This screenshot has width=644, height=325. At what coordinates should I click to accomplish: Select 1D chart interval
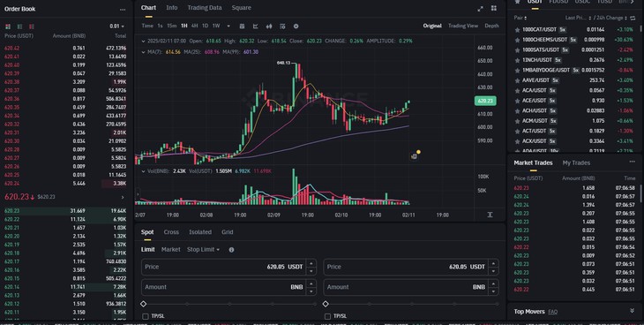(205, 26)
